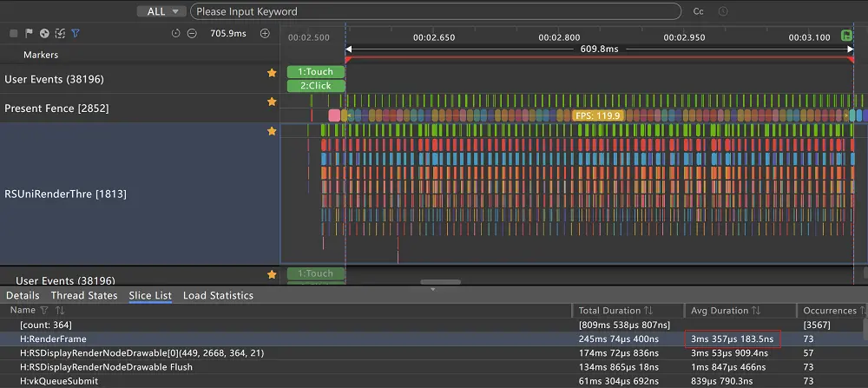Toggle the blue filter funnel icon
This screenshot has height=388, width=868.
click(x=76, y=34)
